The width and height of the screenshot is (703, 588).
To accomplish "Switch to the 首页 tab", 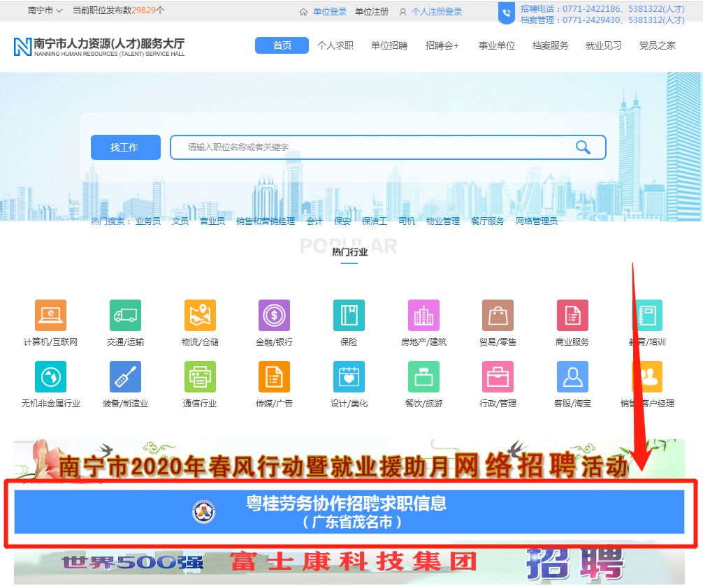I will click(282, 45).
